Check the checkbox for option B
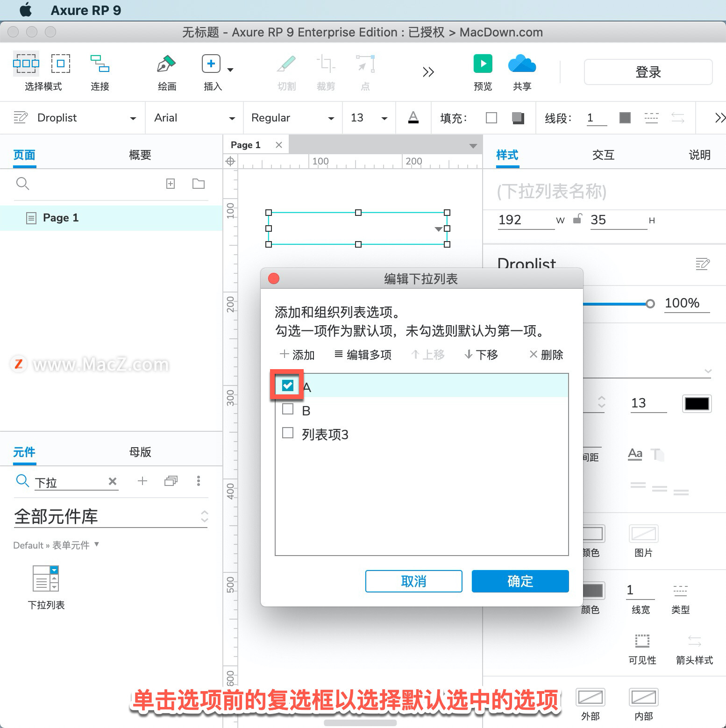 click(x=288, y=409)
